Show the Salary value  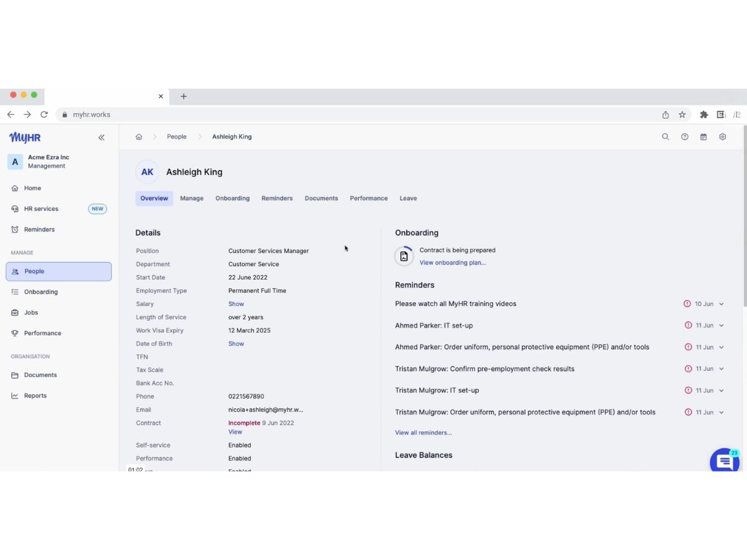coord(236,304)
